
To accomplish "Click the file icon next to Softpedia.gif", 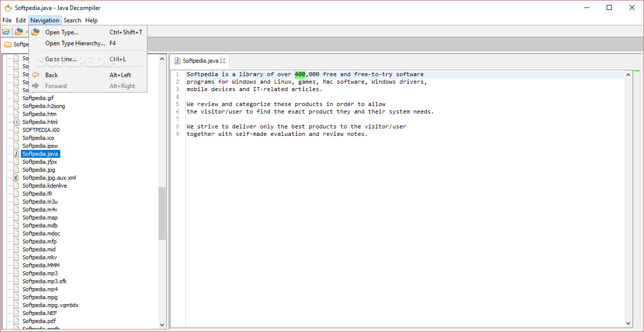I will [x=16, y=98].
